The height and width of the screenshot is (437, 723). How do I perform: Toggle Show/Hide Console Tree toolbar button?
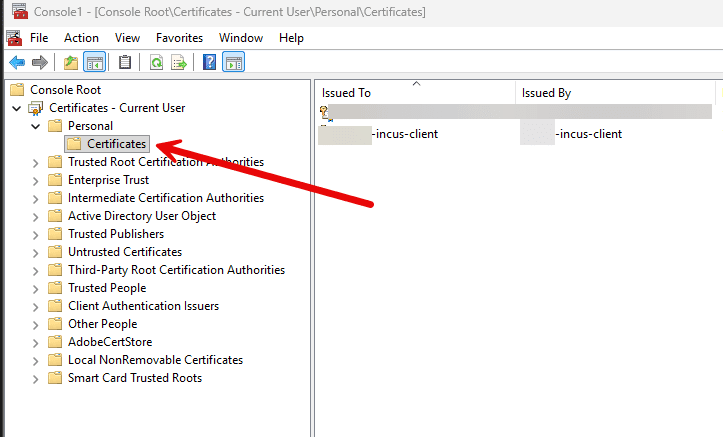tap(95, 62)
